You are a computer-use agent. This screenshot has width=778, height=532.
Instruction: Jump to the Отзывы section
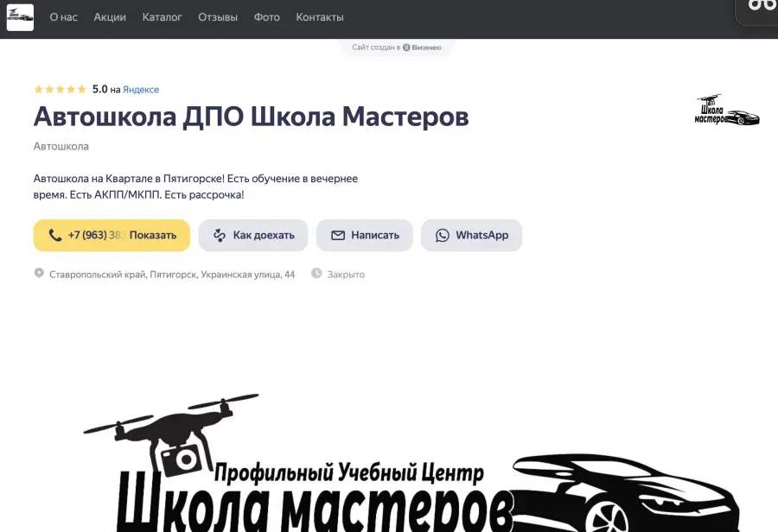tap(218, 17)
